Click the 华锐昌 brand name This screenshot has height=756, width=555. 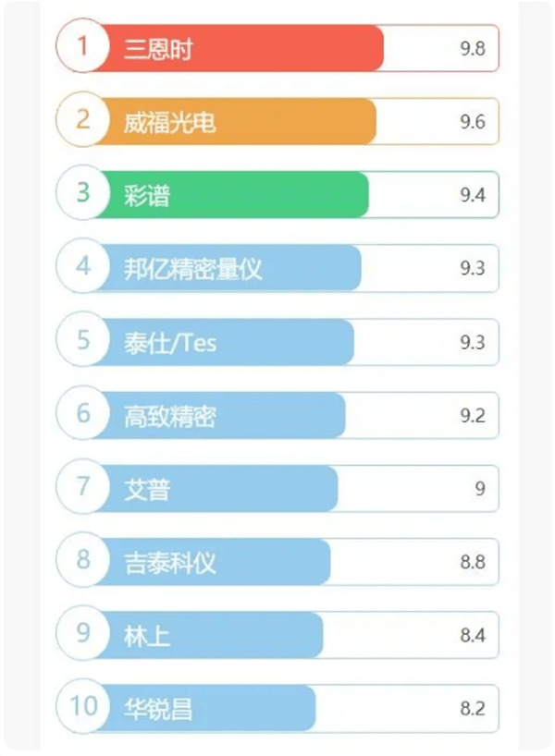[158, 709]
